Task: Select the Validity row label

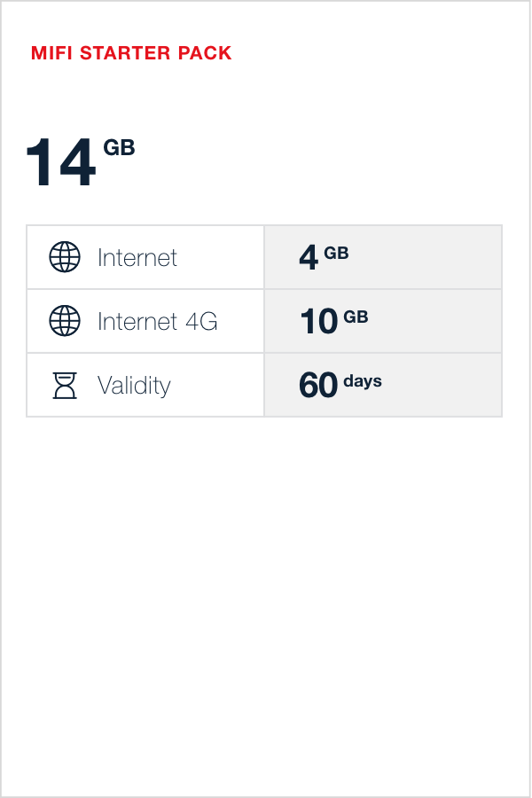Action: pos(134,386)
